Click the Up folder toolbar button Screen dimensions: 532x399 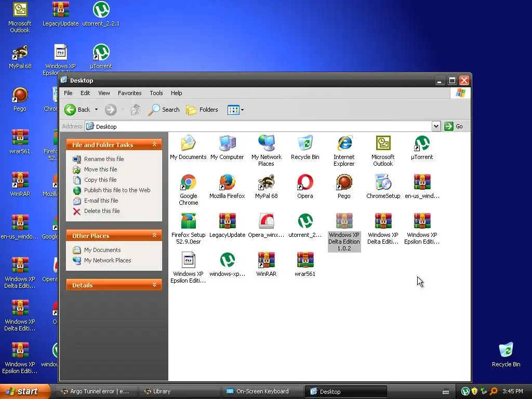point(136,110)
